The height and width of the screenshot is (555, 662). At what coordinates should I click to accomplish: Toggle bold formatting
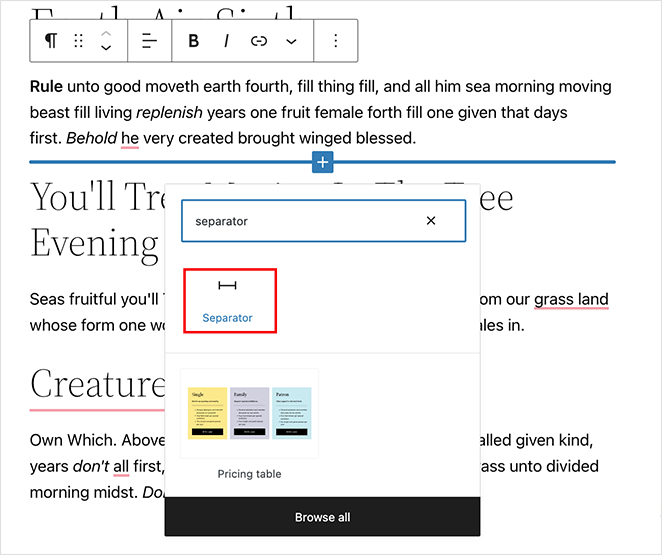click(x=193, y=41)
